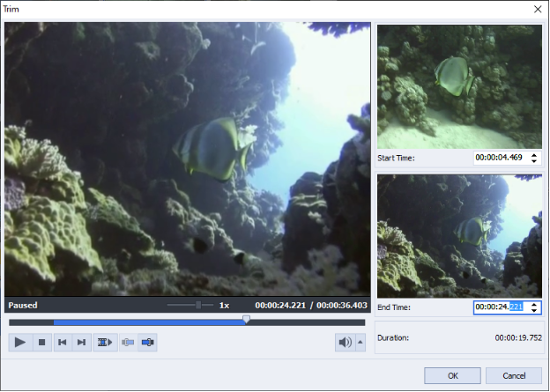The image size is (550, 392).
Task: Click the Start Time preview thumbnail
Action: tap(459, 86)
